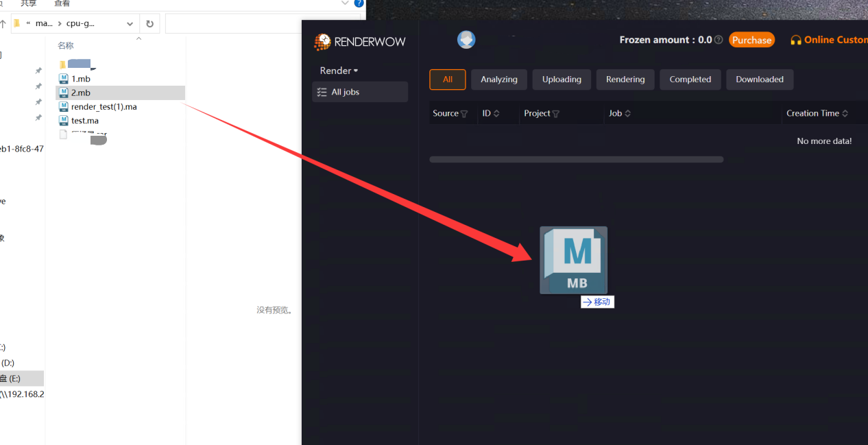Show the Uploading jobs tab
The width and height of the screenshot is (868, 445).
(562, 80)
